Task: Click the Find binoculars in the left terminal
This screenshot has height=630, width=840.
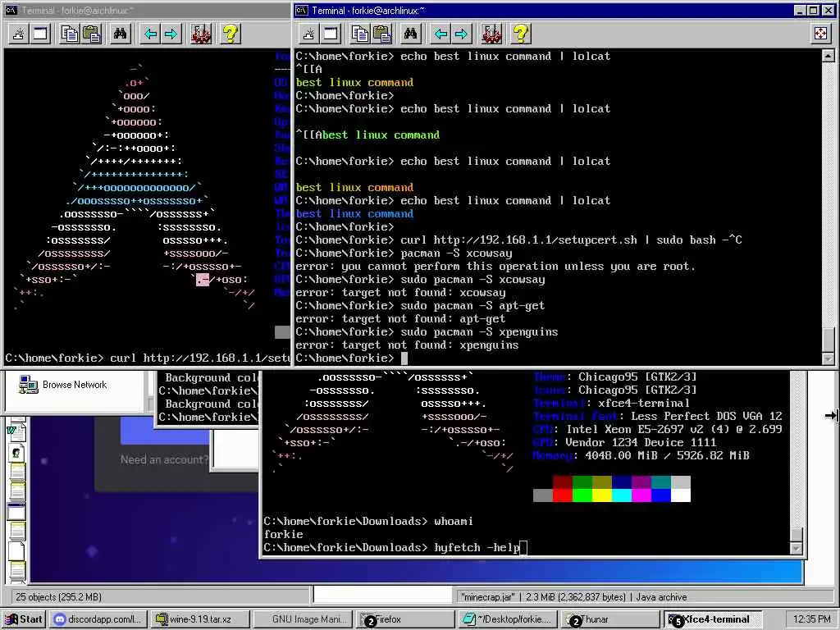Action: (120, 34)
